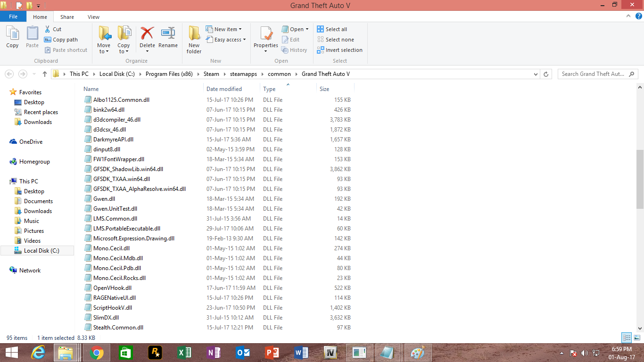The image size is (644, 362).
Task: Open Pictures under This PC
Action: (34, 231)
